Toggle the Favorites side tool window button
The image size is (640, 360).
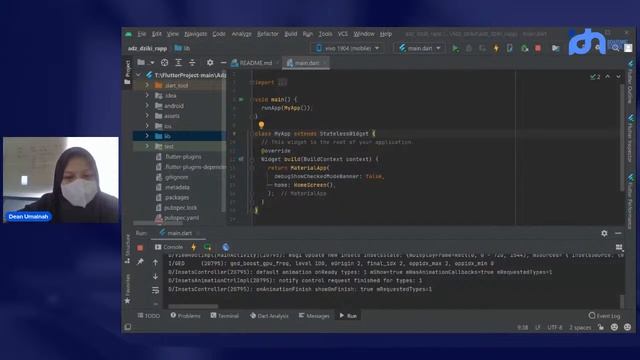(127, 289)
